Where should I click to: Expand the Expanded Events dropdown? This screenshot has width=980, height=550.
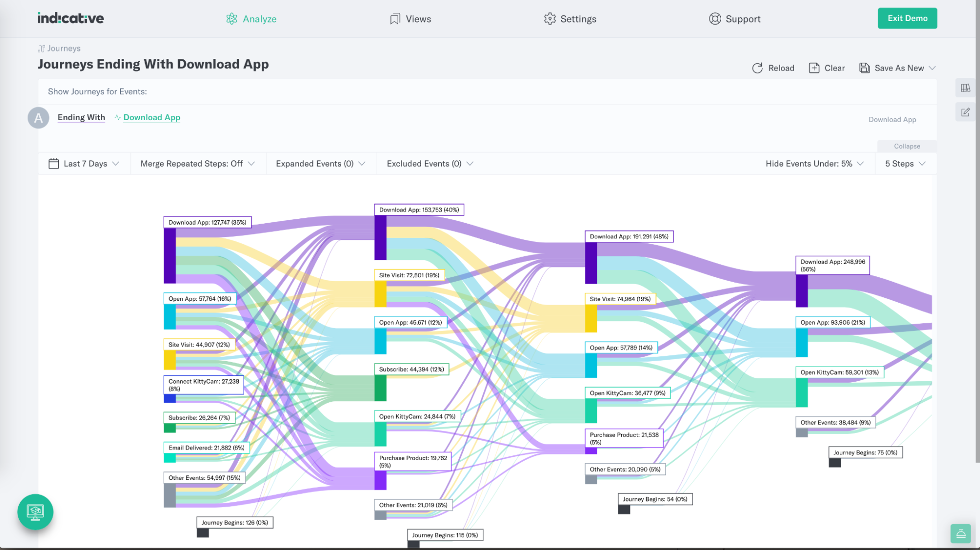tap(321, 163)
